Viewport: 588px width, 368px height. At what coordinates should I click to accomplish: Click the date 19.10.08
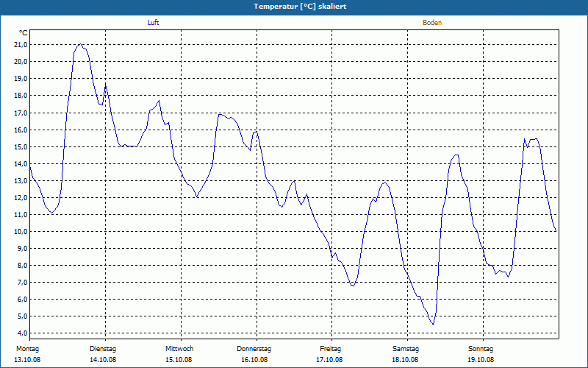(481, 360)
